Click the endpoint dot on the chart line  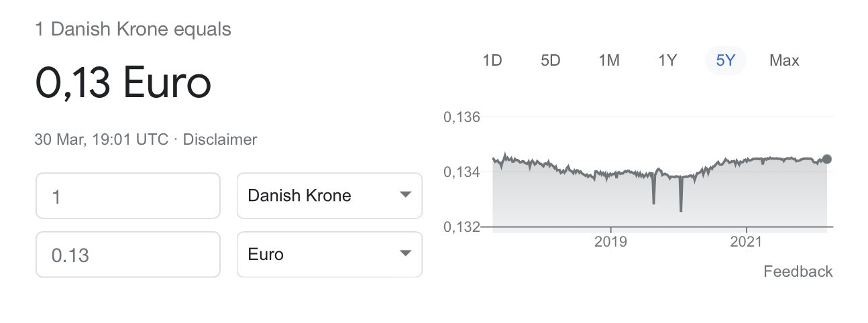pos(826,159)
